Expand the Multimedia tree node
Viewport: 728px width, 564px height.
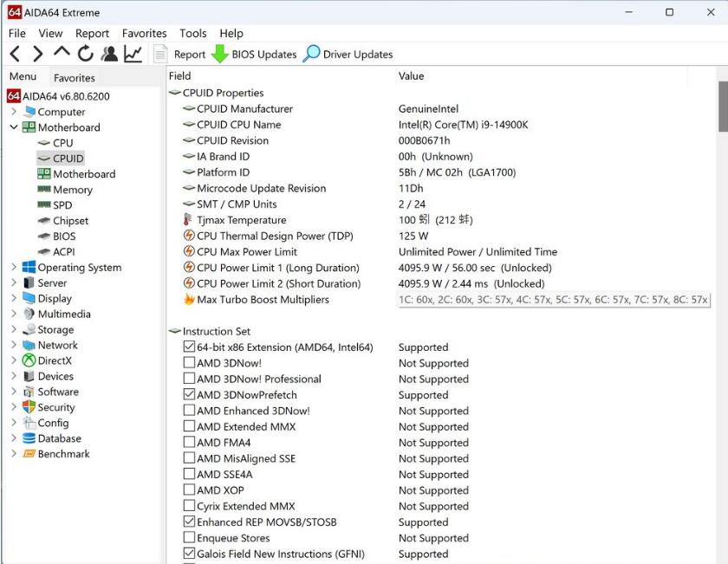[x=14, y=314]
